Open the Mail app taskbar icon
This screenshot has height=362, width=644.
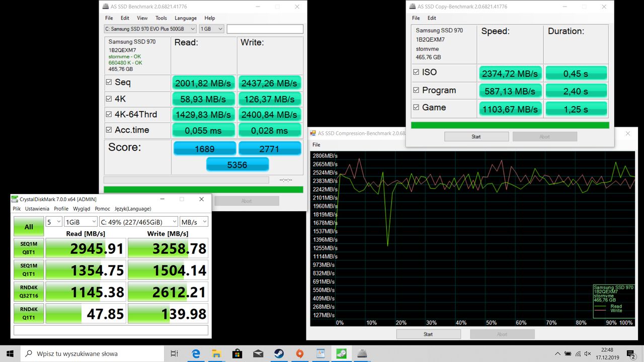(x=258, y=353)
